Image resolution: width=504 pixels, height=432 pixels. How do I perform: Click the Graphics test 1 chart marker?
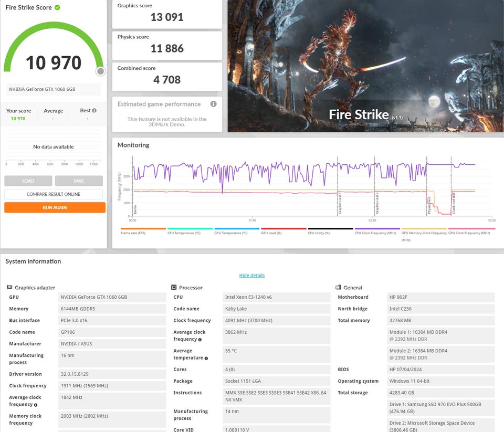coord(340,204)
